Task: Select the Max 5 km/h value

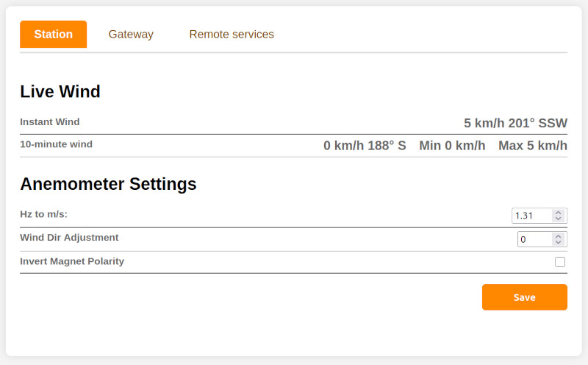Action: [x=532, y=146]
